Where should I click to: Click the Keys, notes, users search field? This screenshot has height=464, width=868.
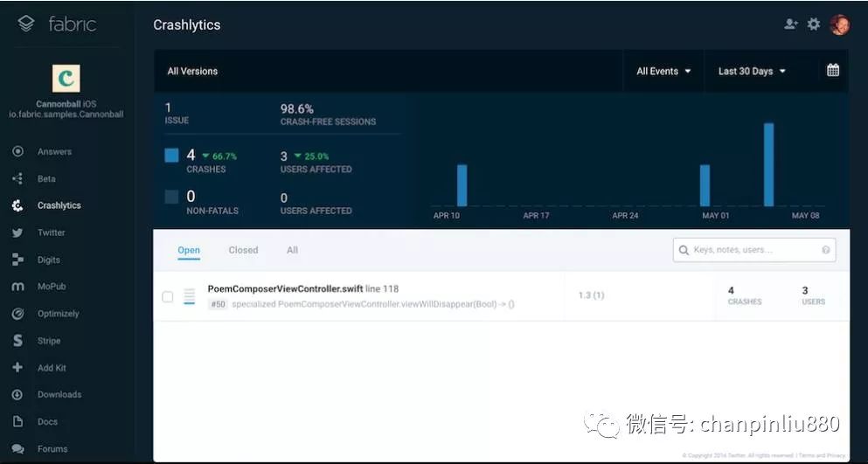tap(754, 250)
